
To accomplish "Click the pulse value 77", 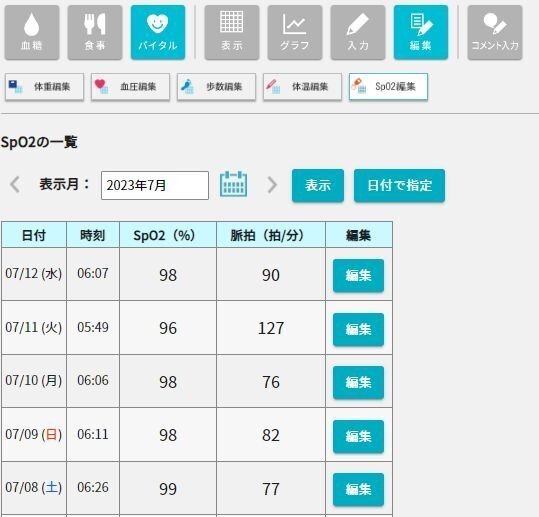I will tap(271, 489).
